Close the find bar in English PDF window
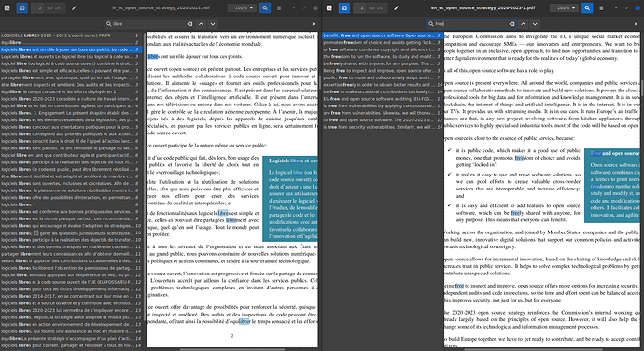 [x=636, y=24]
